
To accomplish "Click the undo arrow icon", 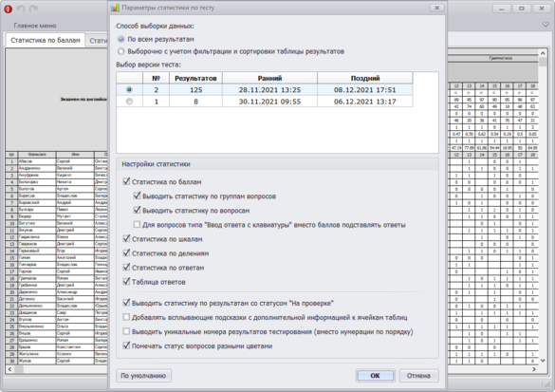I will click(21, 9).
